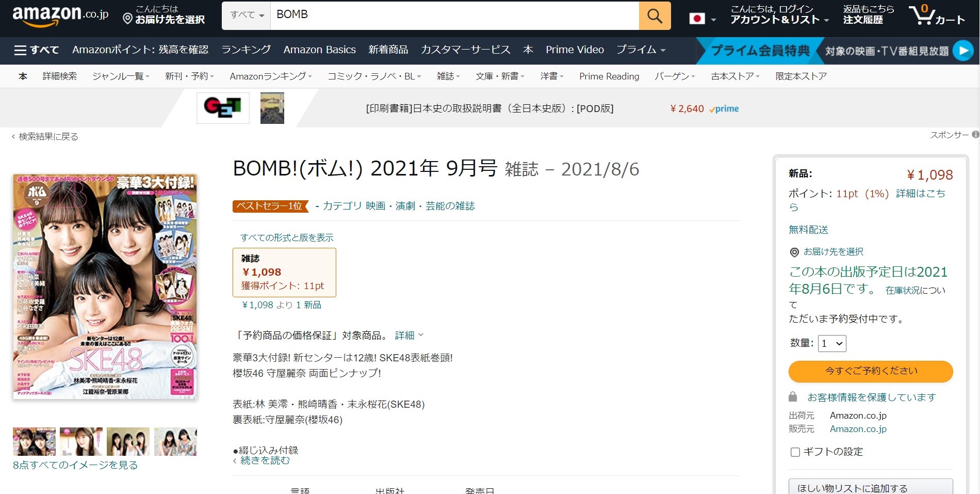This screenshot has height=494, width=980.
Task: Open the 洋書 submenu
Action: pos(552,76)
